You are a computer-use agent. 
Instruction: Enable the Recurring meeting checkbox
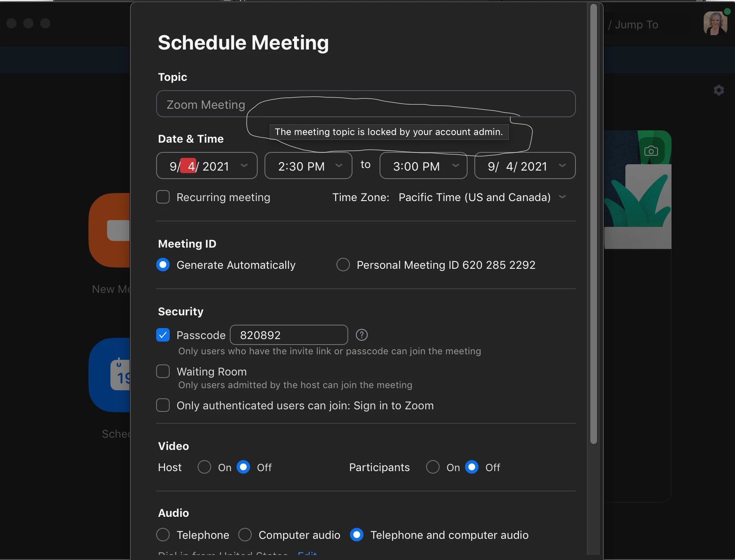(x=163, y=197)
